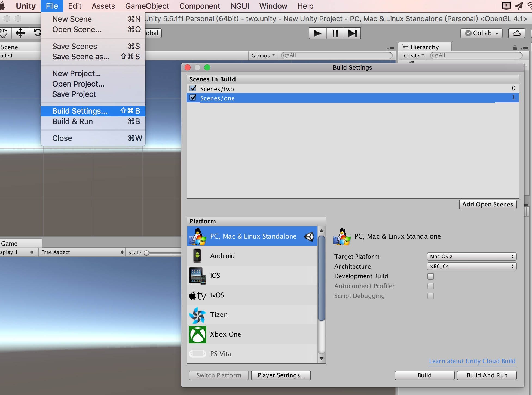532x395 pixels.
Task: Open the Free Aspect dropdown
Action: click(x=82, y=252)
